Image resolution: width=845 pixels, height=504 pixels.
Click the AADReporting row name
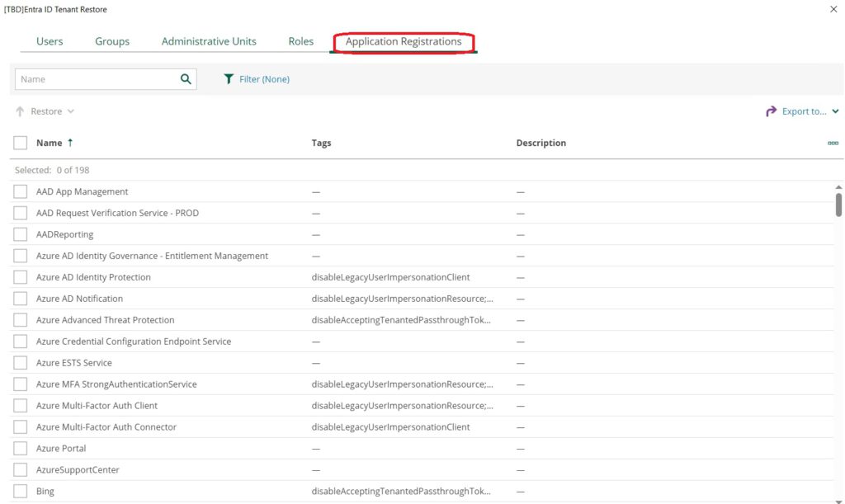(x=64, y=234)
